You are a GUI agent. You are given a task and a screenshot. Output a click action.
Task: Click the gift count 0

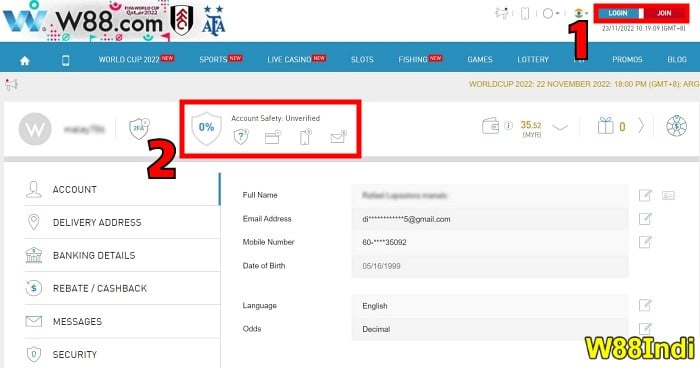click(622, 127)
